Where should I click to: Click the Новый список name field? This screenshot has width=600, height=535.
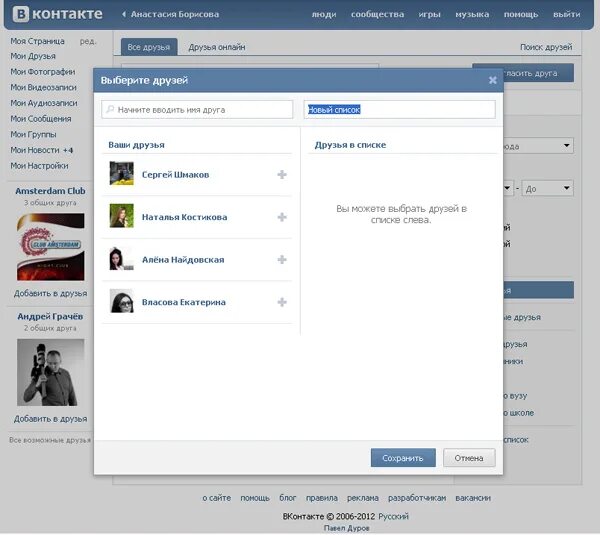point(399,110)
